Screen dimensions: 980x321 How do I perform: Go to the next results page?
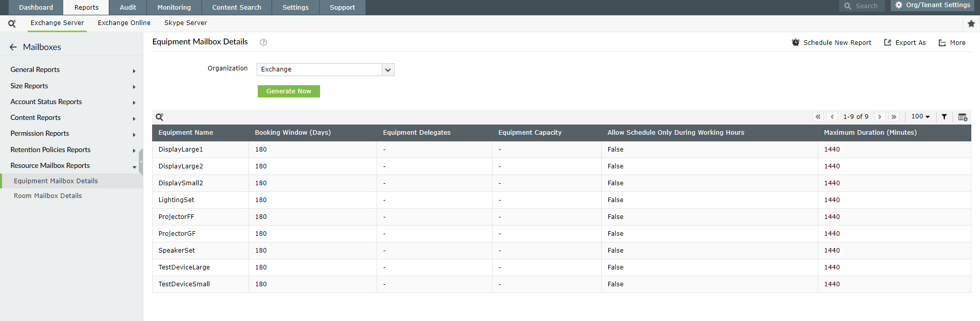click(x=879, y=117)
